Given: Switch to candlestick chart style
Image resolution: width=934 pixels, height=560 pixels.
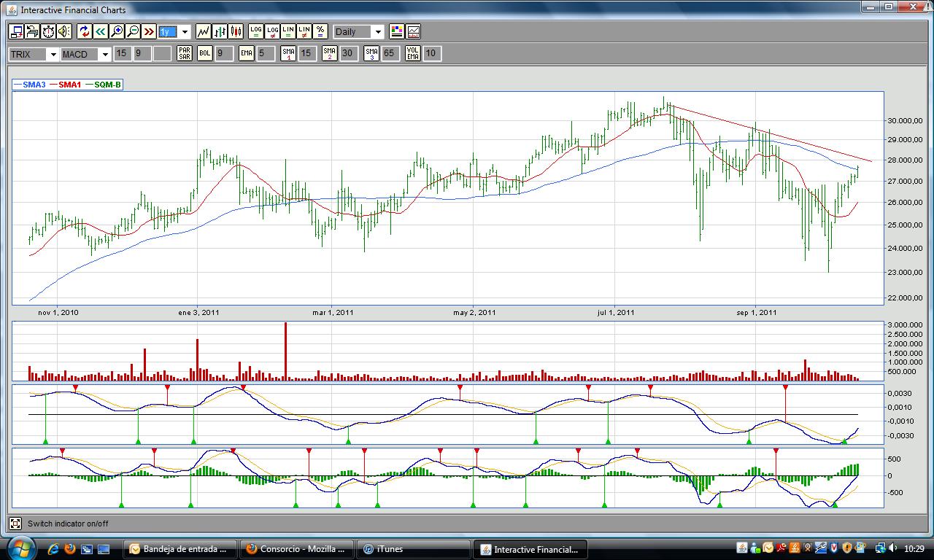Looking at the screenshot, I should pyautogui.click(x=236, y=31).
